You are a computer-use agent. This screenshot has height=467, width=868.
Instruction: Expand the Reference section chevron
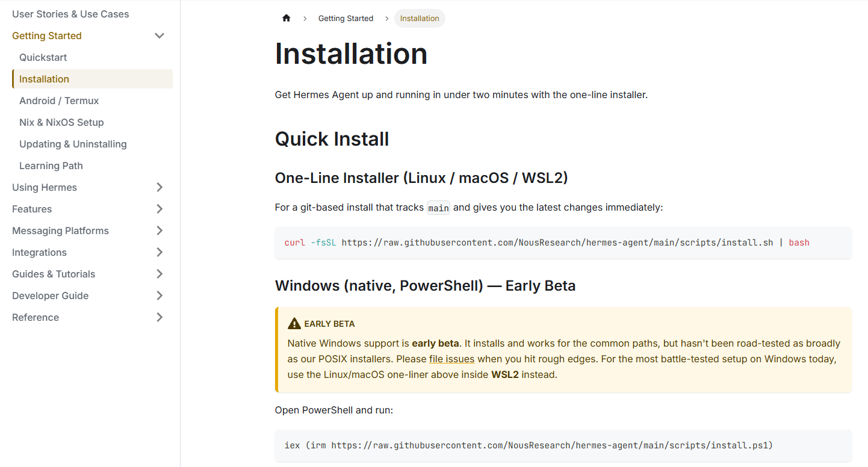pos(160,317)
